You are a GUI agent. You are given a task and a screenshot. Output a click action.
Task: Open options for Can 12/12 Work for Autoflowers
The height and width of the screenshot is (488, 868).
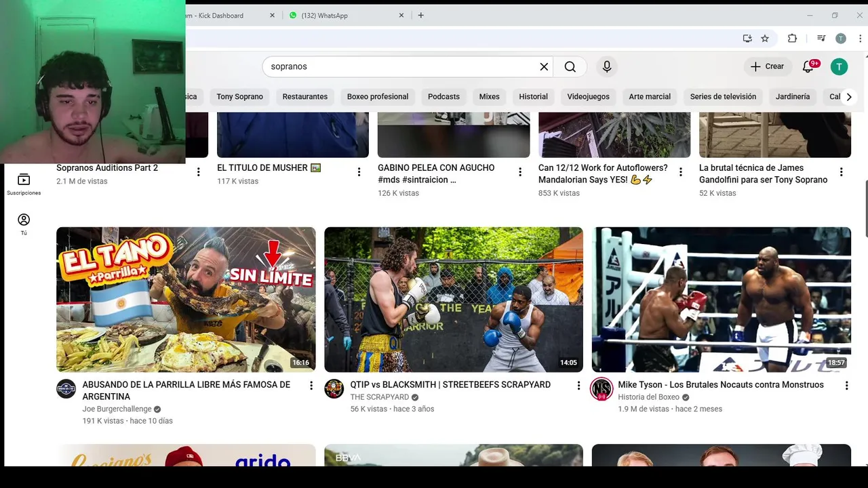[x=681, y=172]
